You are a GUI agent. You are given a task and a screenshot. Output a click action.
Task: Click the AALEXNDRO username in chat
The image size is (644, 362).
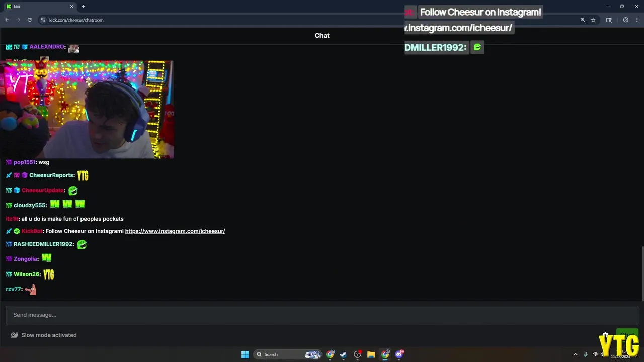pos(47,47)
